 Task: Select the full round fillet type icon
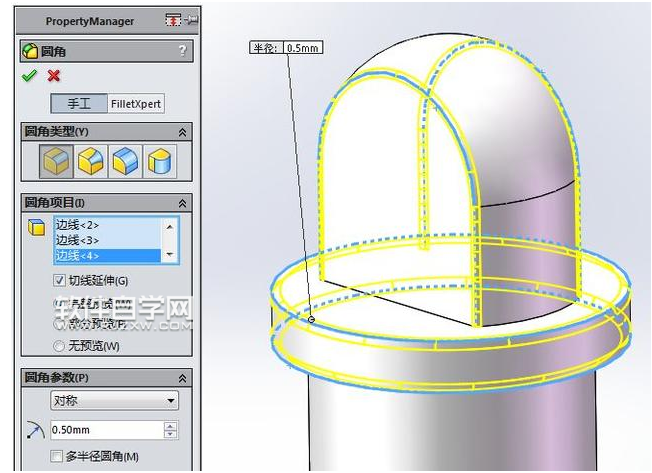pyautogui.click(x=158, y=160)
